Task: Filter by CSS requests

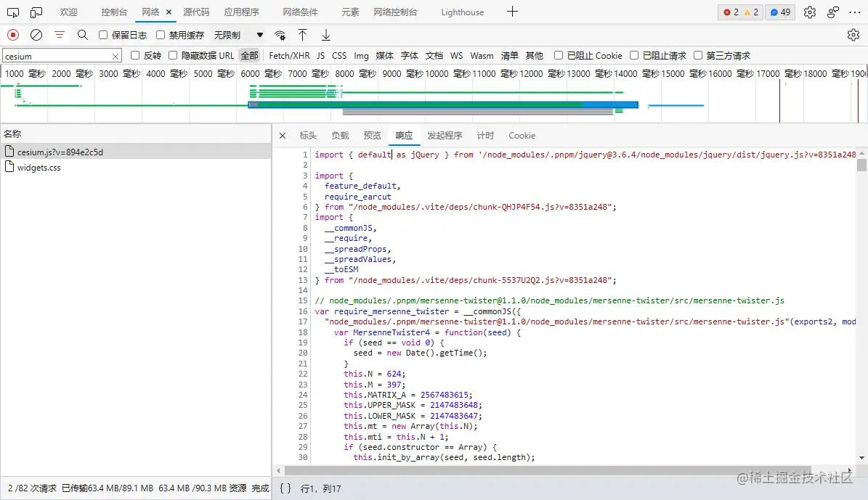Action: click(338, 55)
